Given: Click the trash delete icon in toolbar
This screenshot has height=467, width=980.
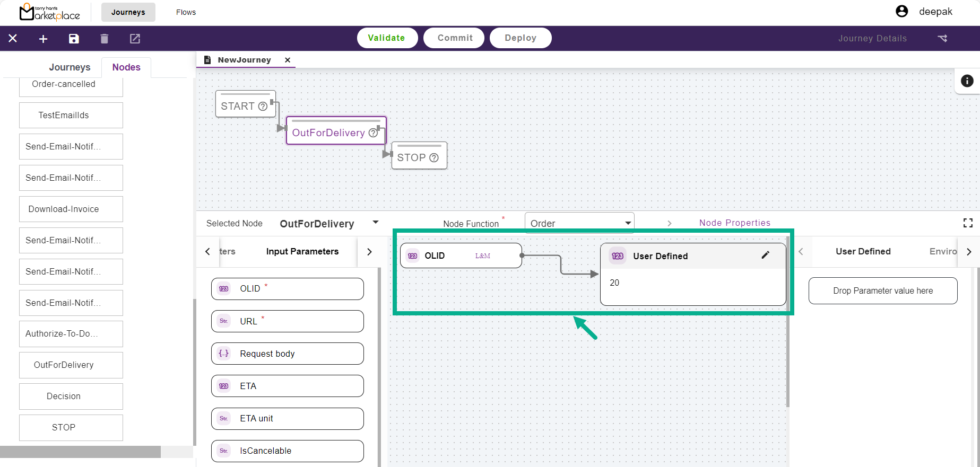Looking at the screenshot, I should [x=105, y=39].
